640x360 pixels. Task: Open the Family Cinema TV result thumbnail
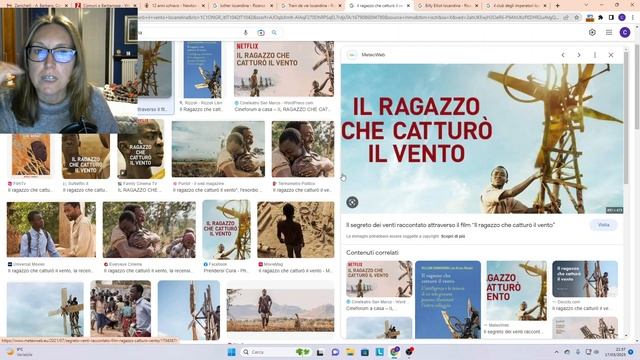click(141, 149)
